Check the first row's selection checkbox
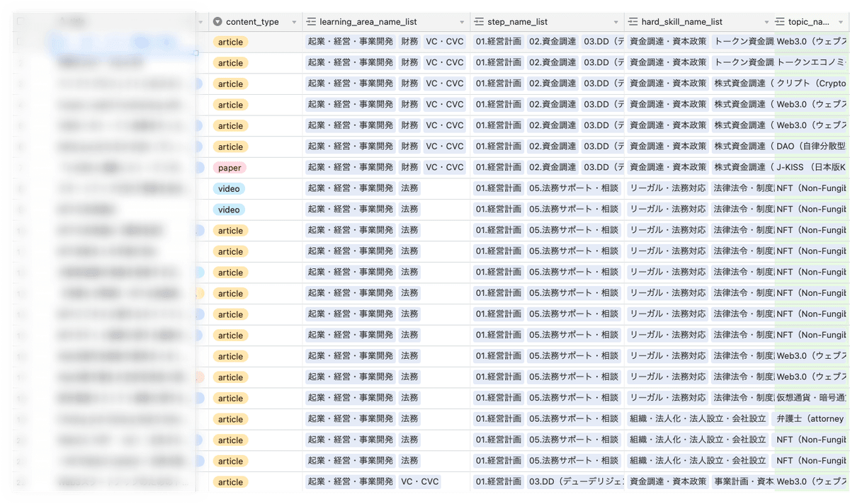 pyautogui.click(x=21, y=41)
